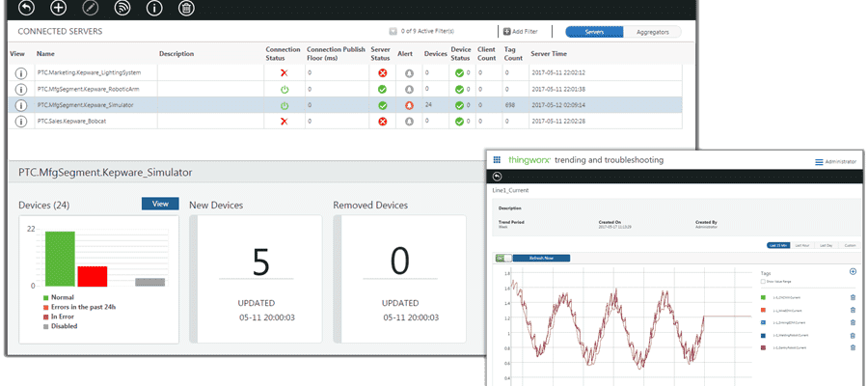Open ThingWorx app grid icon

click(497, 160)
